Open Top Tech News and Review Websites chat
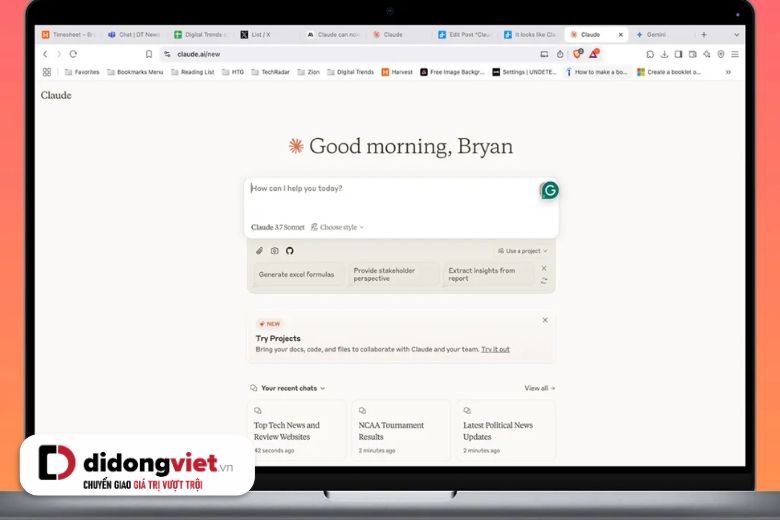The image size is (780, 520). (x=297, y=429)
